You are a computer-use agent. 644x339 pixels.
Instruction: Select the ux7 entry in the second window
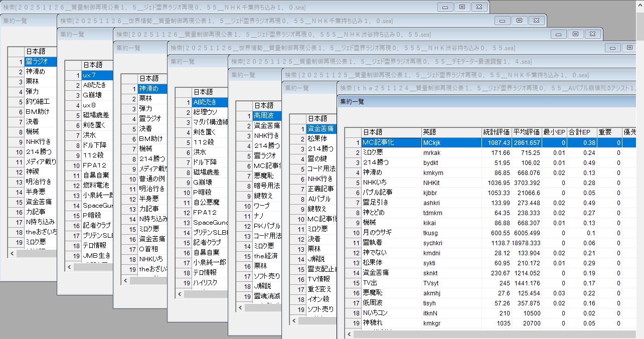click(94, 75)
